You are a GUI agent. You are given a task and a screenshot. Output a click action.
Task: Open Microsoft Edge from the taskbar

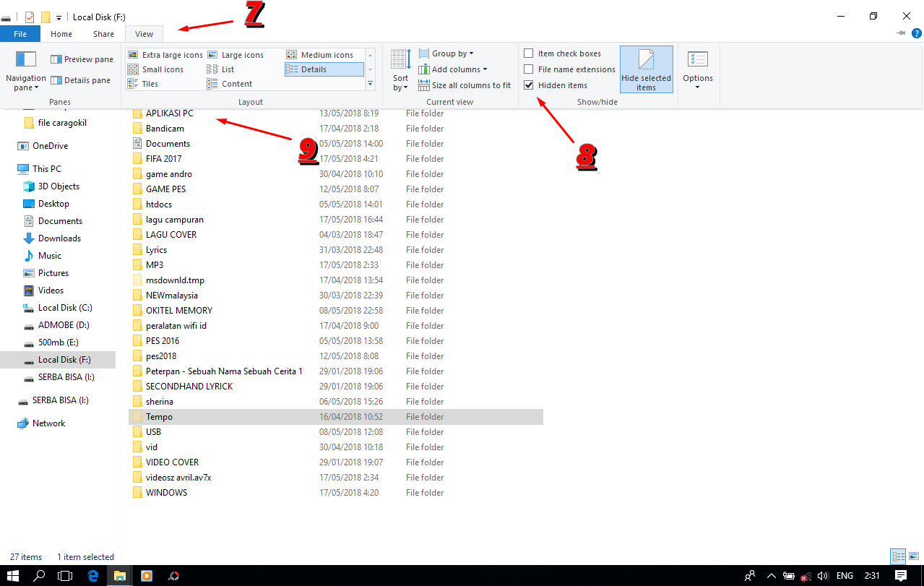(x=92, y=576)
